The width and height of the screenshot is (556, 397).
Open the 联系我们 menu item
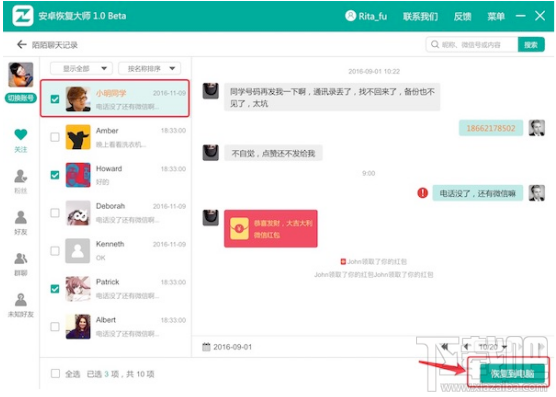420,16
